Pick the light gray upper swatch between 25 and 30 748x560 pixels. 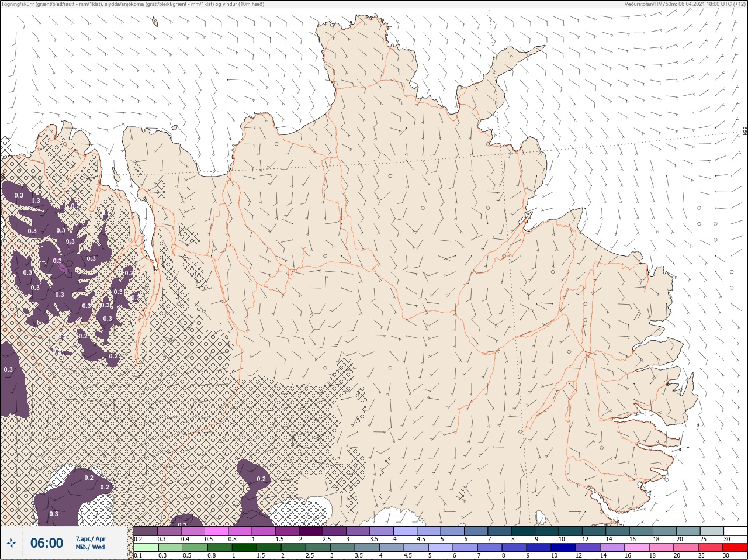712,531
